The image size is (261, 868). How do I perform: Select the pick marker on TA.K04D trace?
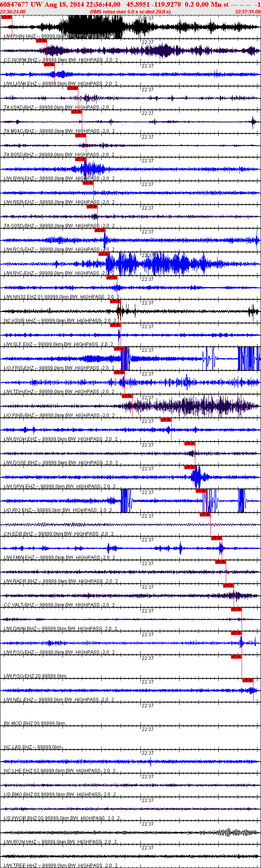pos(73,88)
